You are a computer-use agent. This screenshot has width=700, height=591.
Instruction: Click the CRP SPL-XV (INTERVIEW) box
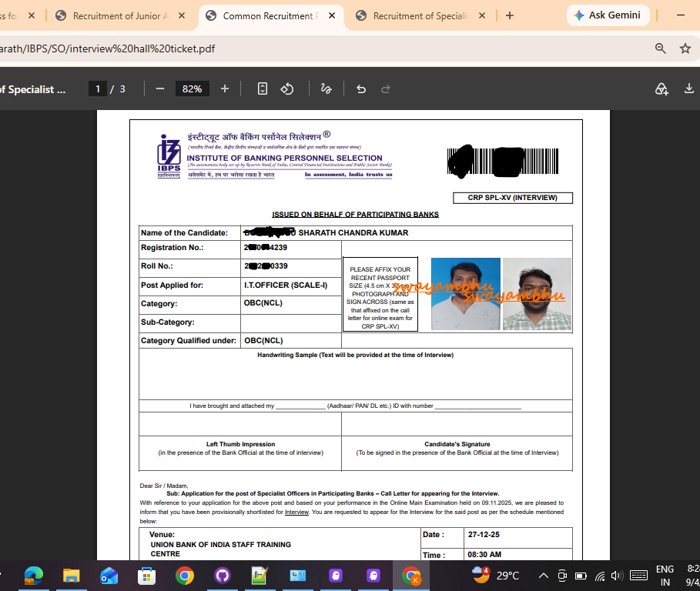[x=513, y=198]
